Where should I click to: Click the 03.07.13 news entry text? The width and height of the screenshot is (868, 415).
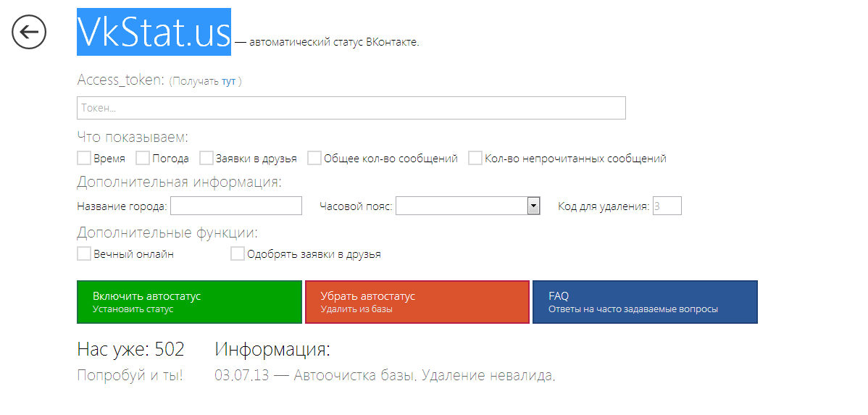(x=385, y=376)
